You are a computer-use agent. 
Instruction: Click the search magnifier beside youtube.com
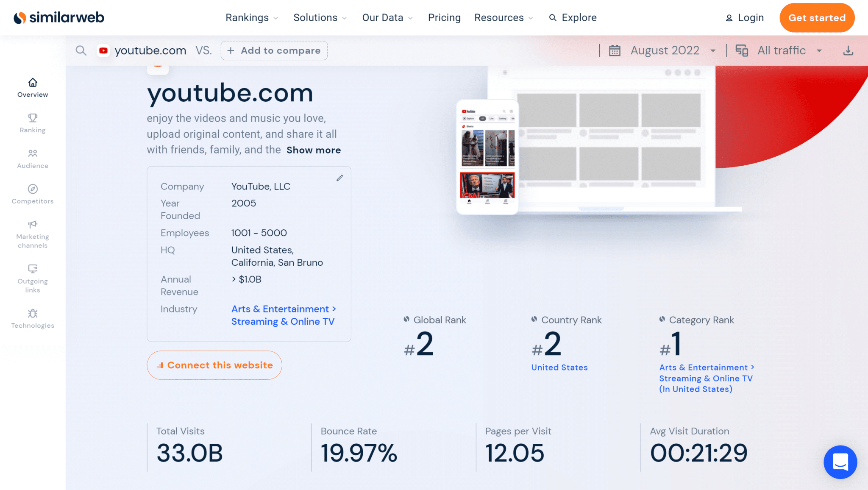[81, 50]
